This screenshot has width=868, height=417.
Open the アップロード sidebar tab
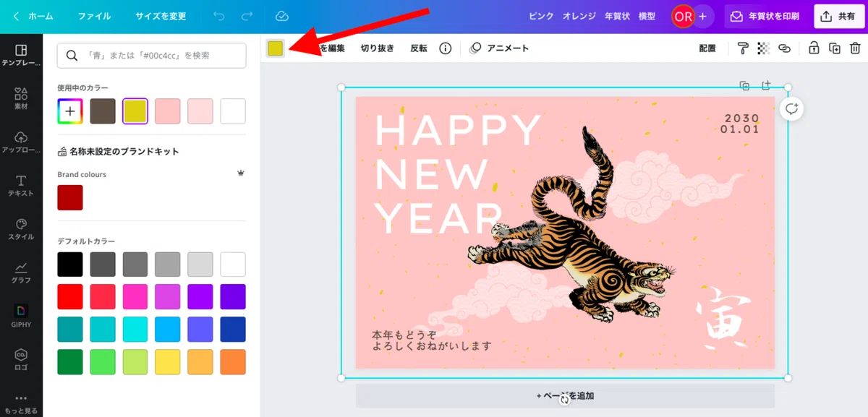(x=21, y=142)
